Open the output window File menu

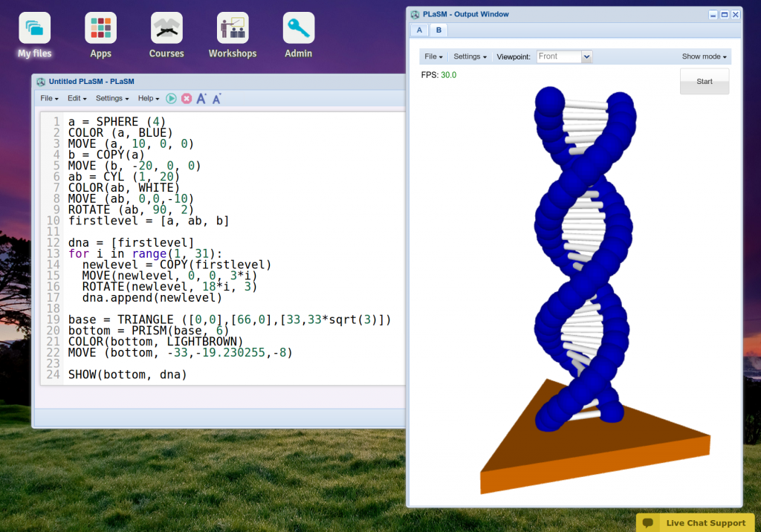pos(433,56)
